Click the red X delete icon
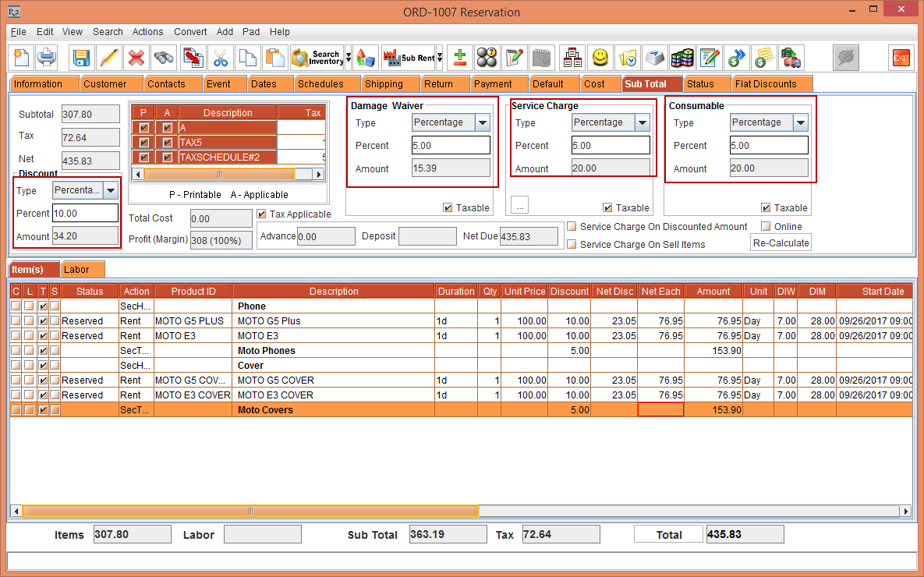The height and width of the screenshot is (577, 924). tap(136, 58)
